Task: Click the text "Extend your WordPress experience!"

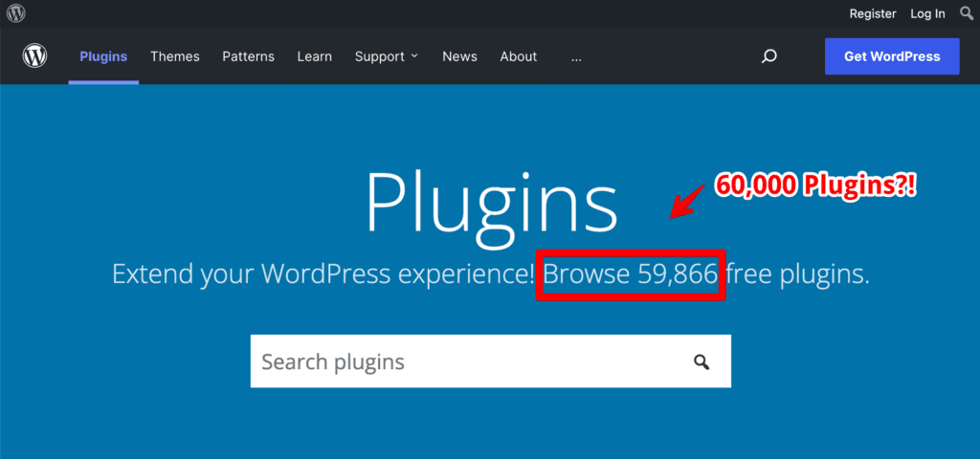Action: coord(323,274)
